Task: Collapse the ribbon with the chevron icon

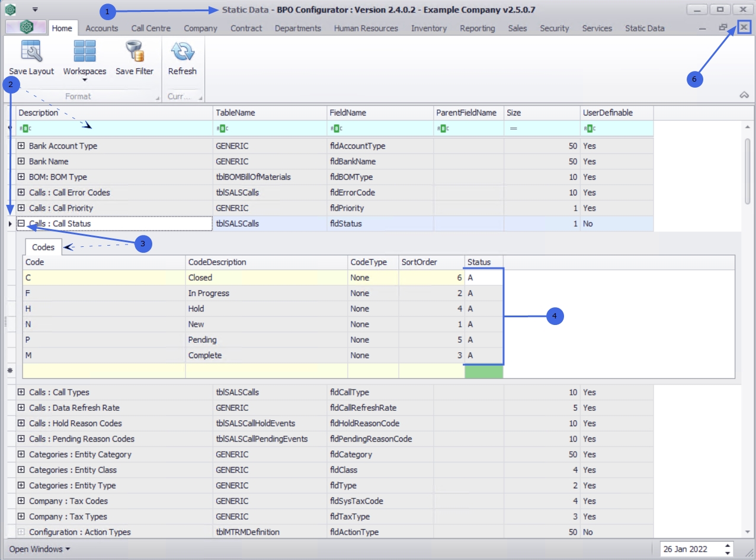Action: tap(745, 95)
